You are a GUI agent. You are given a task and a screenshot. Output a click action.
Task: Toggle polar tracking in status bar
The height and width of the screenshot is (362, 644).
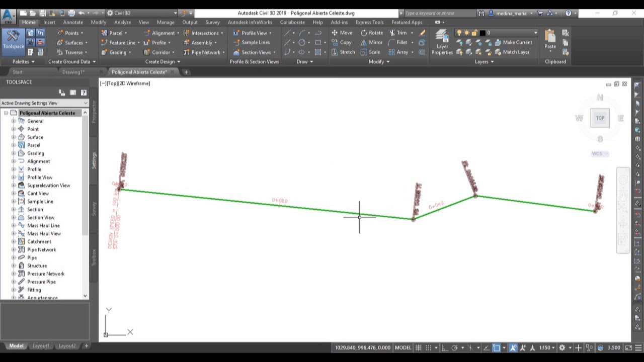[454, 347]
